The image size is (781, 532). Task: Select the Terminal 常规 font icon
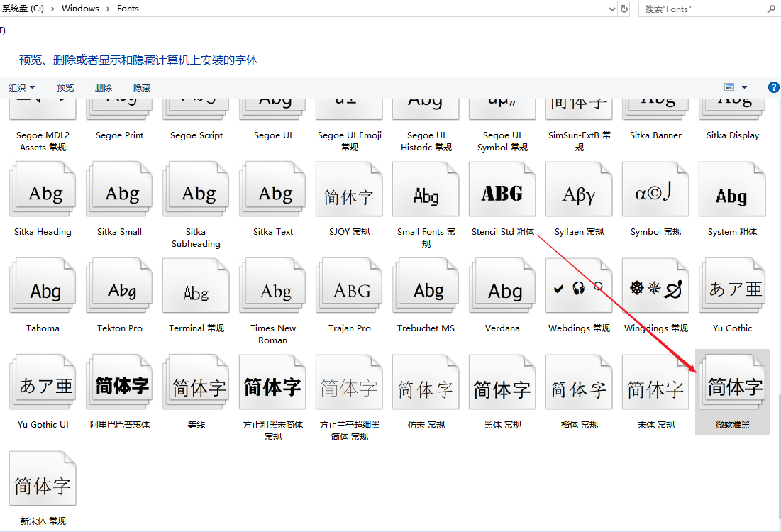click(x=196, y=286)
